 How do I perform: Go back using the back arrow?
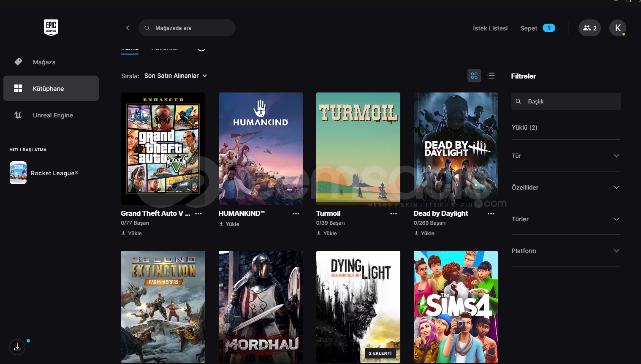tap(128, 28)
